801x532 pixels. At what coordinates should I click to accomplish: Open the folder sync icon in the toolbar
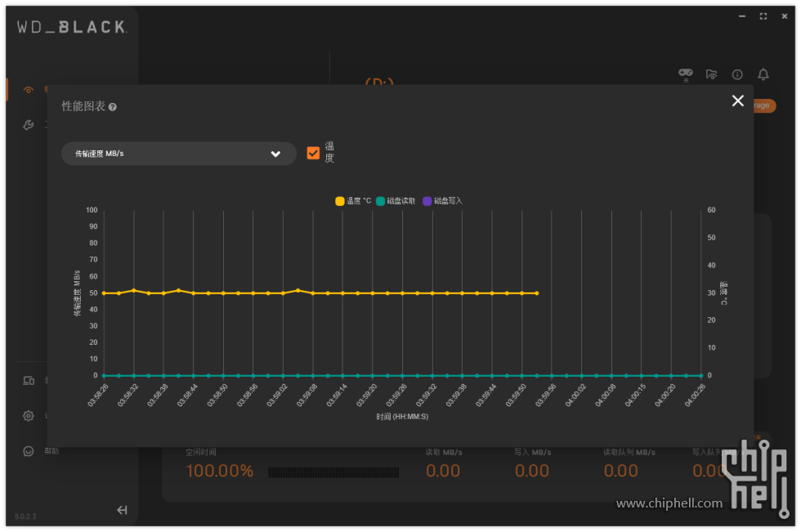coord(712,74)
